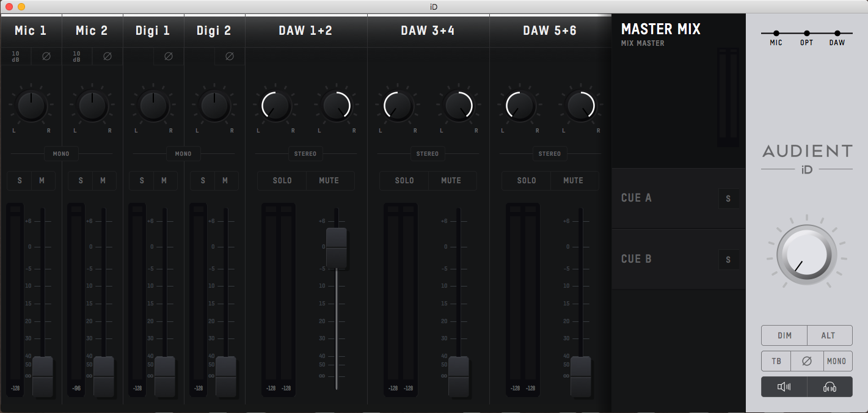The image size is (868, 413).
Task: Engage the DIM button
Action: pyautogui.click(x=784, y=335)
